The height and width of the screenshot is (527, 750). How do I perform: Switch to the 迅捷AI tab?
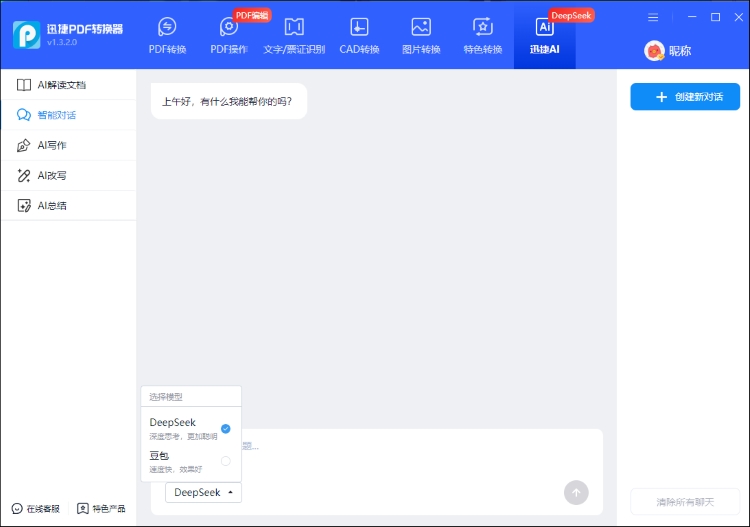pos(545,35)
